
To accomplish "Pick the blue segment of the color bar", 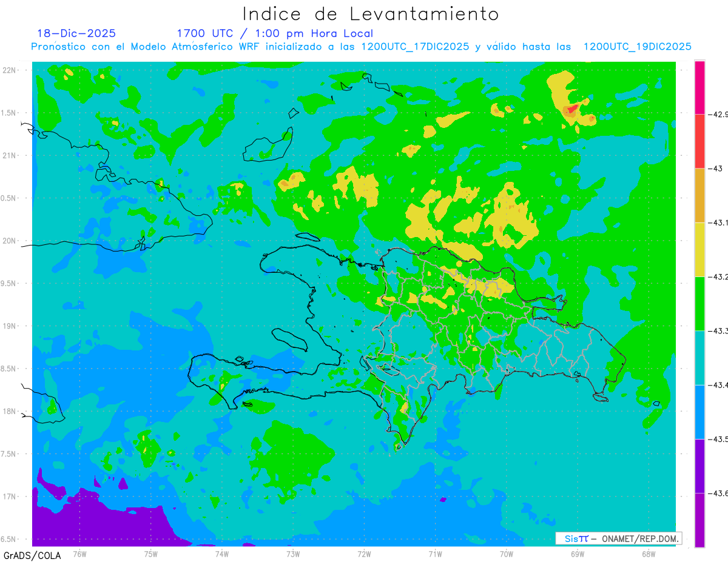I will coord(699,412).
